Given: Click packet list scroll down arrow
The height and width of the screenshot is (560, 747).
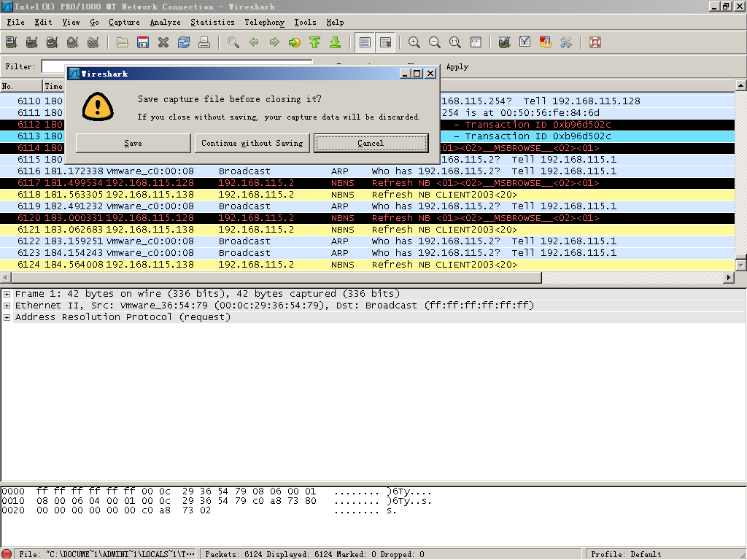Looking at the screenshot, I should 741,264.
